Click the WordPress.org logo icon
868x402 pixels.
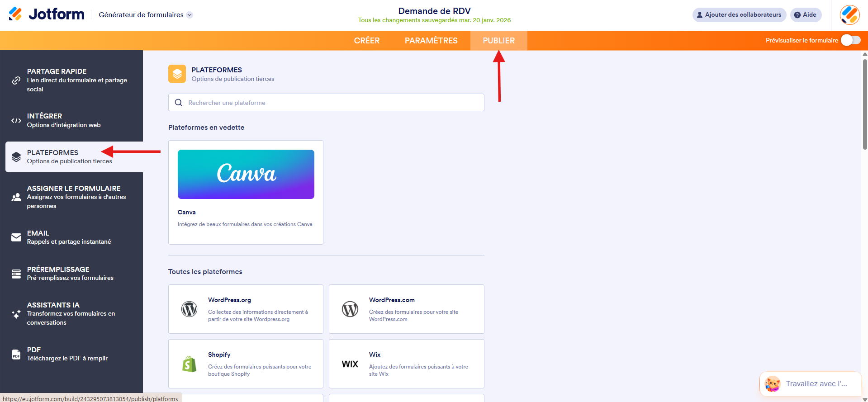tap(190, 309)
